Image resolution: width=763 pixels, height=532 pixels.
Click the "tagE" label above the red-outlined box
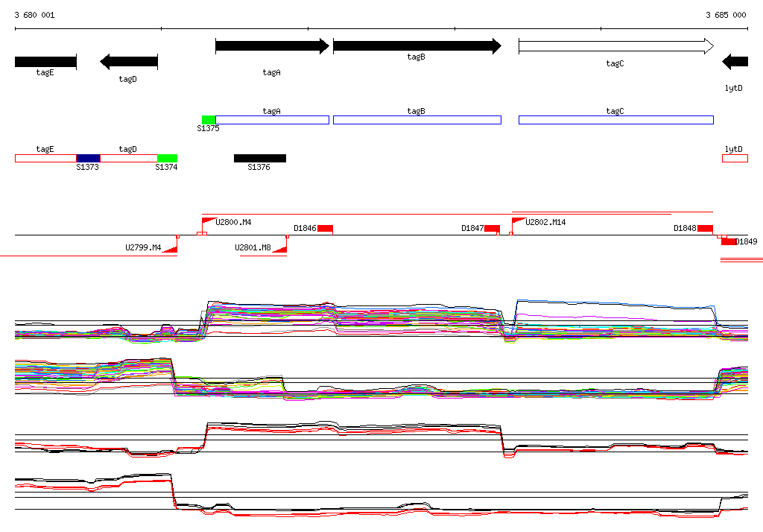coord(45,149)
